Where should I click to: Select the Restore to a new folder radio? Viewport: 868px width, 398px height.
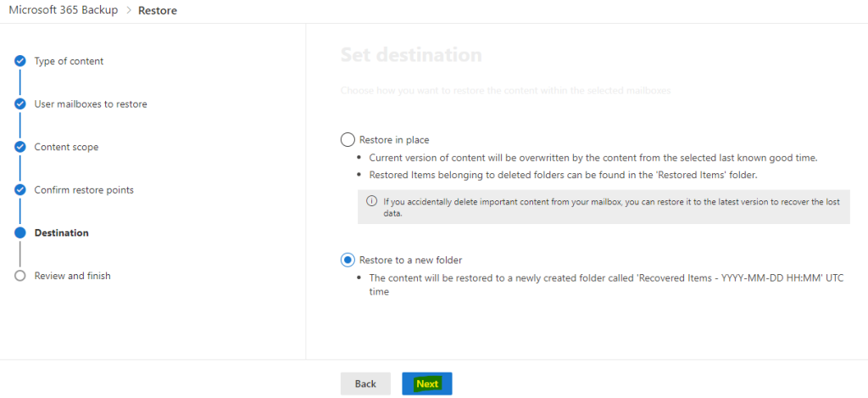point(348,260)
